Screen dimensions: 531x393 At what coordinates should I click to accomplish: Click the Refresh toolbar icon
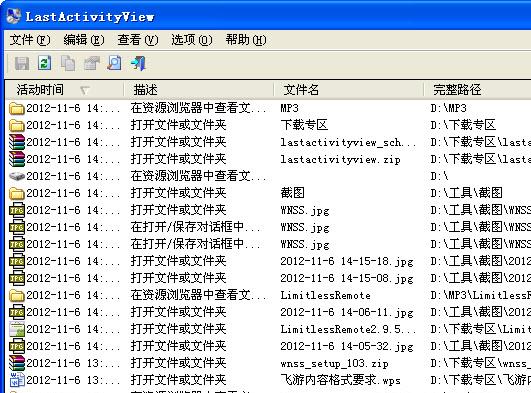45,63
